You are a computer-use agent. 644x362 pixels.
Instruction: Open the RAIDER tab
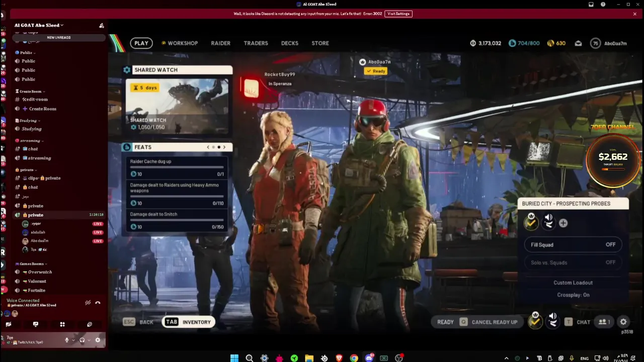point(220,43)
